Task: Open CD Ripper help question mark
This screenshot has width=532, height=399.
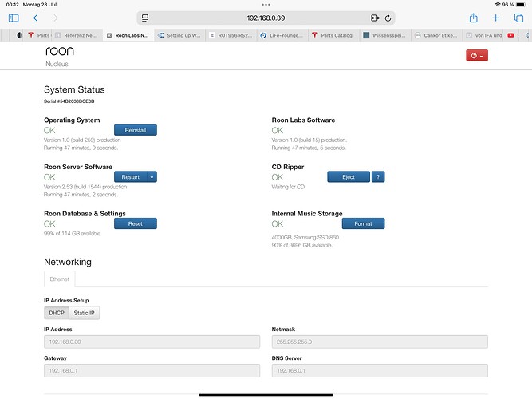Action: [378, 177]
